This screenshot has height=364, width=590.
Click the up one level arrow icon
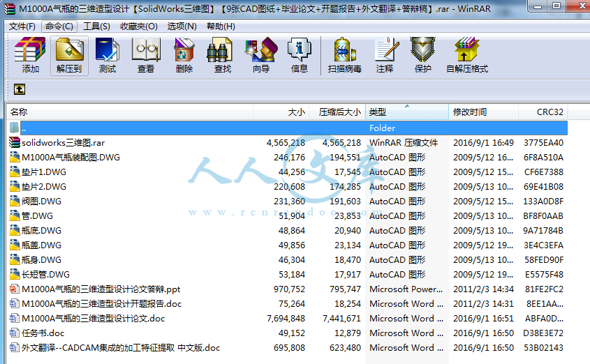20,89
